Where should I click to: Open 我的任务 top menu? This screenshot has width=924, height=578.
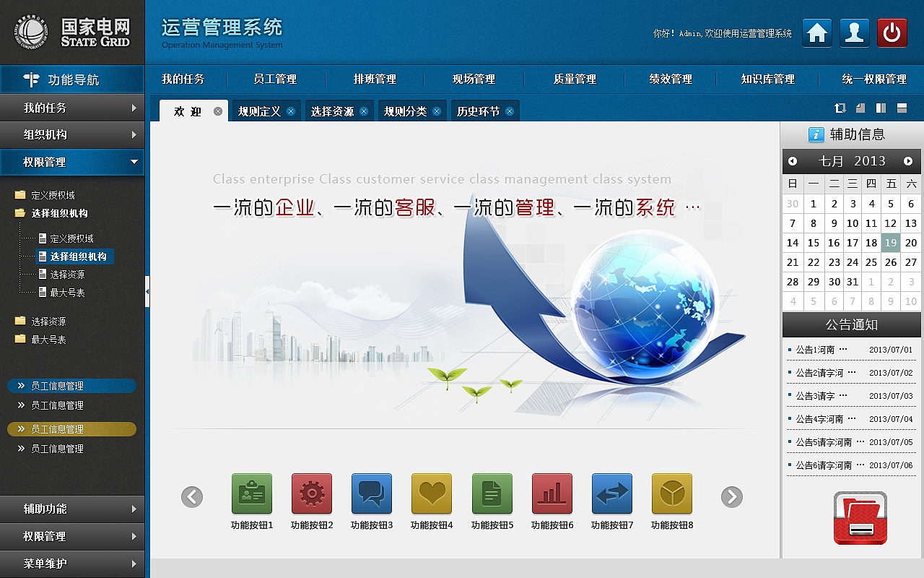pyautogui.click(x=183, y=79)
